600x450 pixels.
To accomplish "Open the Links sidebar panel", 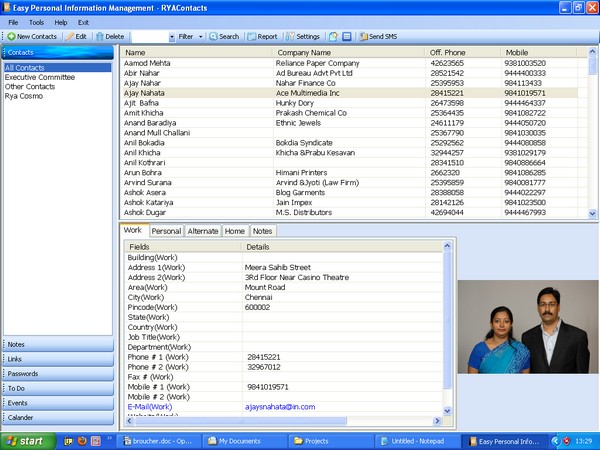I will click(x=58, y=359).
